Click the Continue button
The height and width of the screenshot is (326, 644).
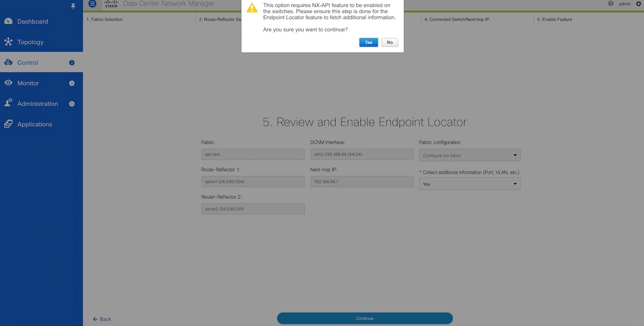(x=365, y=318)
